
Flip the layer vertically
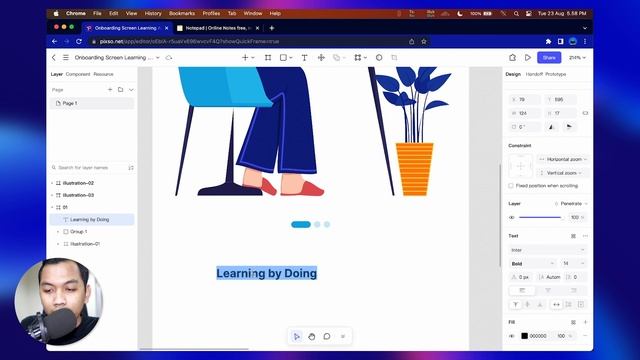tap(569, 127)
